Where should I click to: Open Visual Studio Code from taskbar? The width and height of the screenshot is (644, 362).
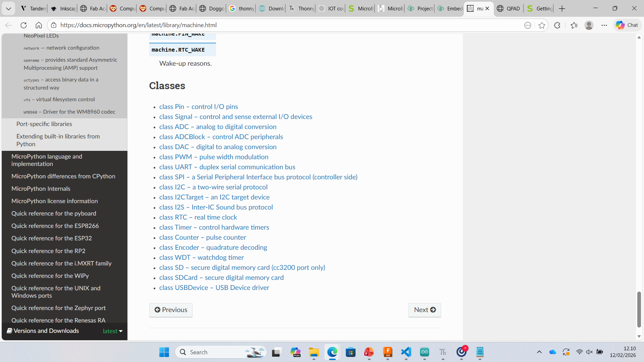pyautogui.click(x=406, y=352)
